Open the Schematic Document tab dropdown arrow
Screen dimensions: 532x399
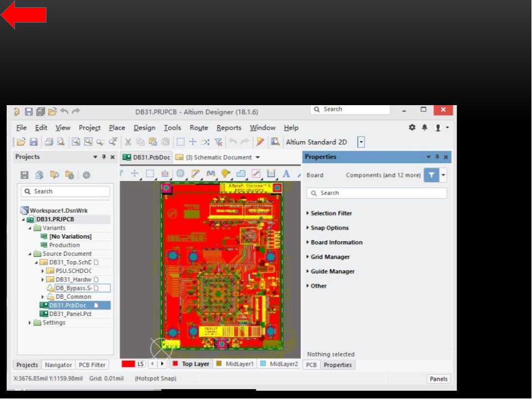257,157
